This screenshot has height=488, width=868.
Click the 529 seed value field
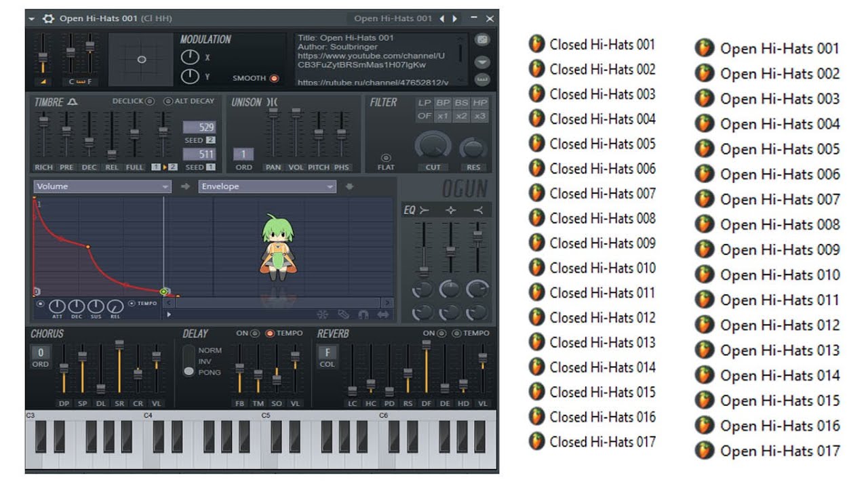199,127
